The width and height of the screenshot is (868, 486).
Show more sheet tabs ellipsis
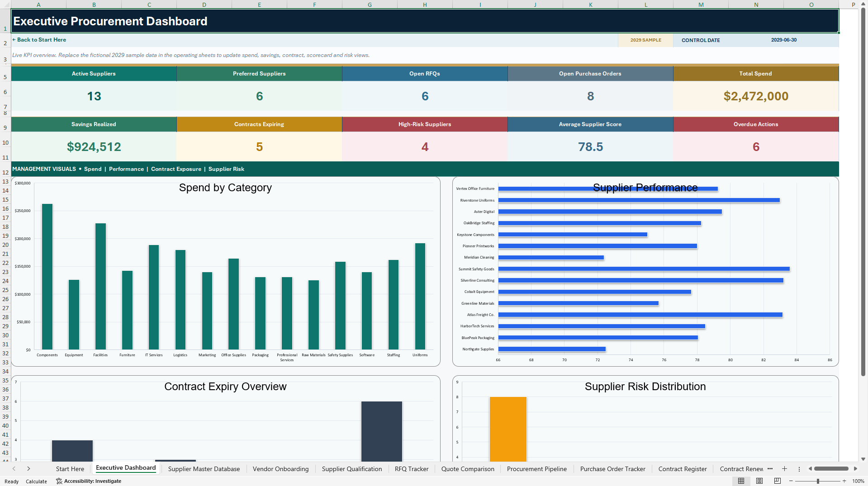point(770,469)
